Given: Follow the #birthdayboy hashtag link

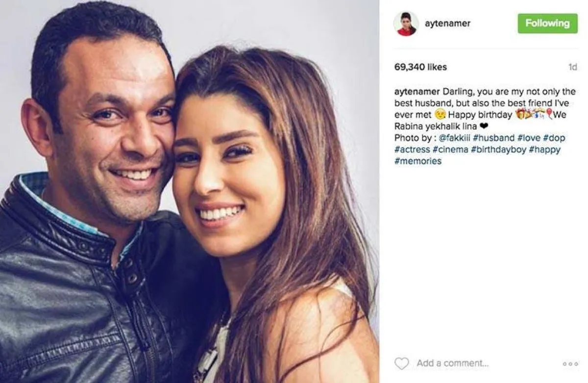Looking at the screenshot, I should pyautogui.click(x=499, y=150).
